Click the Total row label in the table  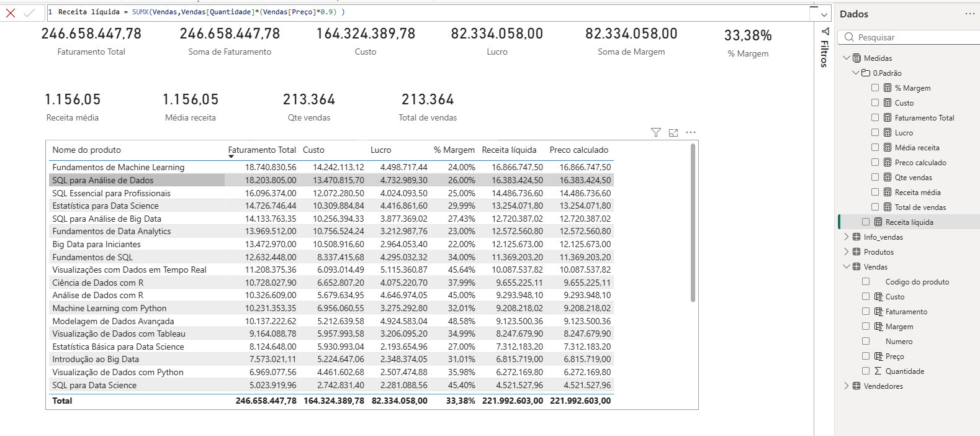pyautogui.click(x=62, y=401)
